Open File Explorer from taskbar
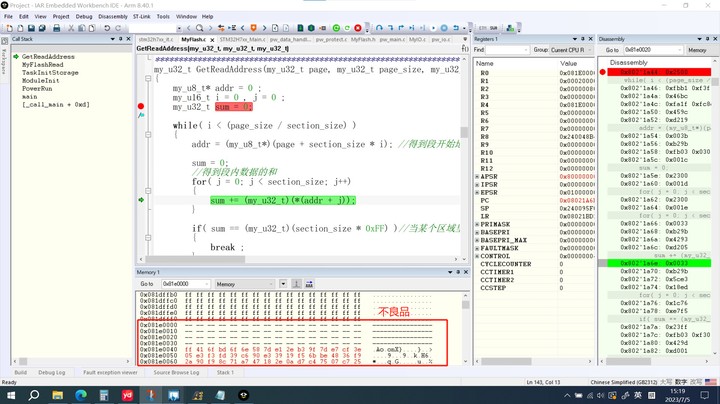Screen dimensions: 720x404 (x=57, y=395)
